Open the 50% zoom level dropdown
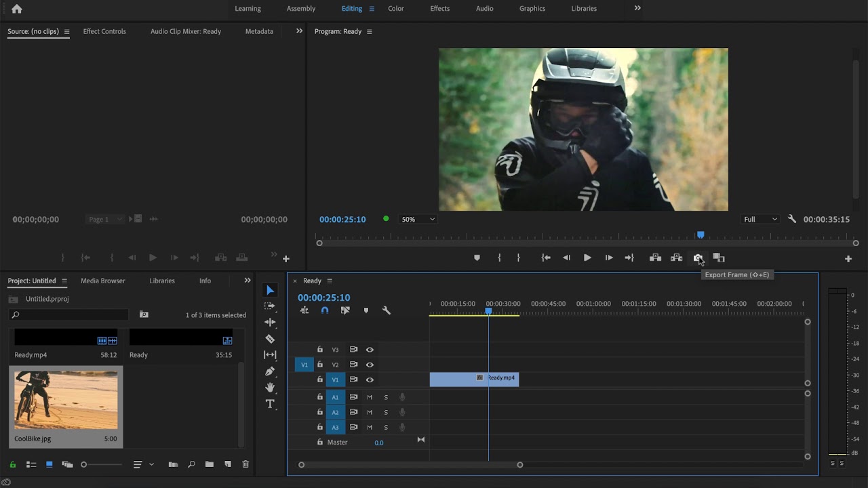This screenshot has height=488, width=868. [418, 220]
